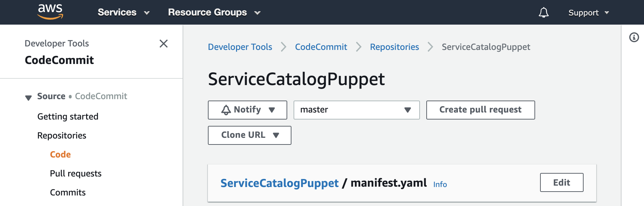Click the Info link beside manifest.yaml
This screenshot has height=206, width=644.
(440, 184)
